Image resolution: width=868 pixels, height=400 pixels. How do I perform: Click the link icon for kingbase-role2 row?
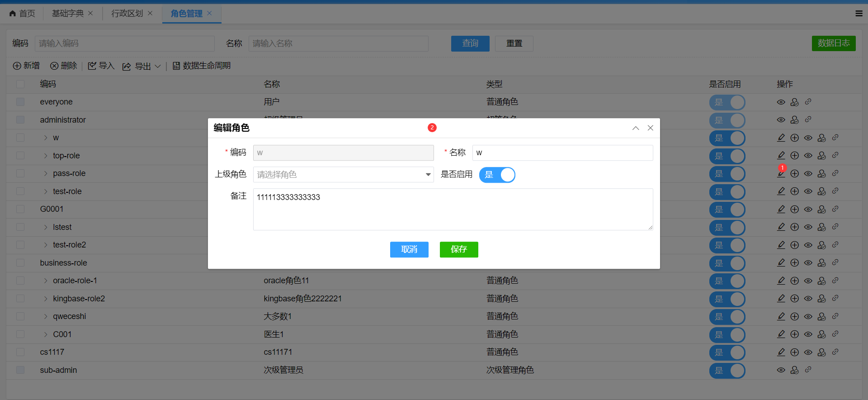pos(835,298)
